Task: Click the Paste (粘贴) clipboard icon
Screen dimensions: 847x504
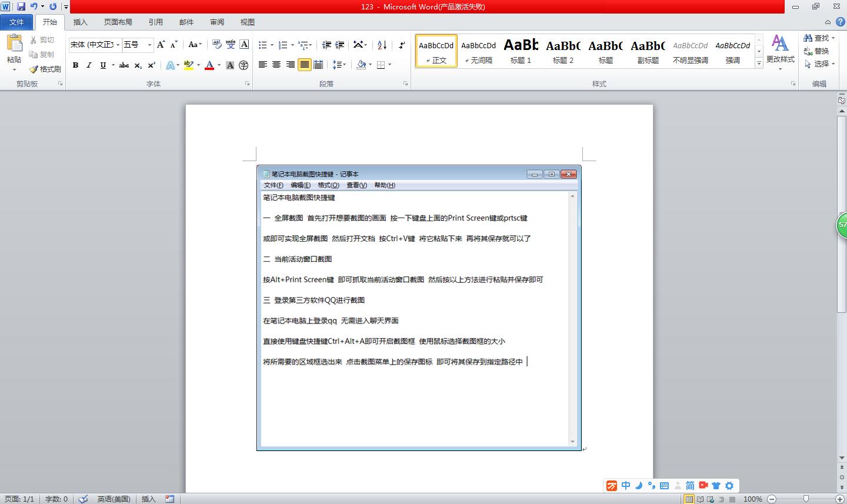Action: pyautogui.click(x=14, y=44)
